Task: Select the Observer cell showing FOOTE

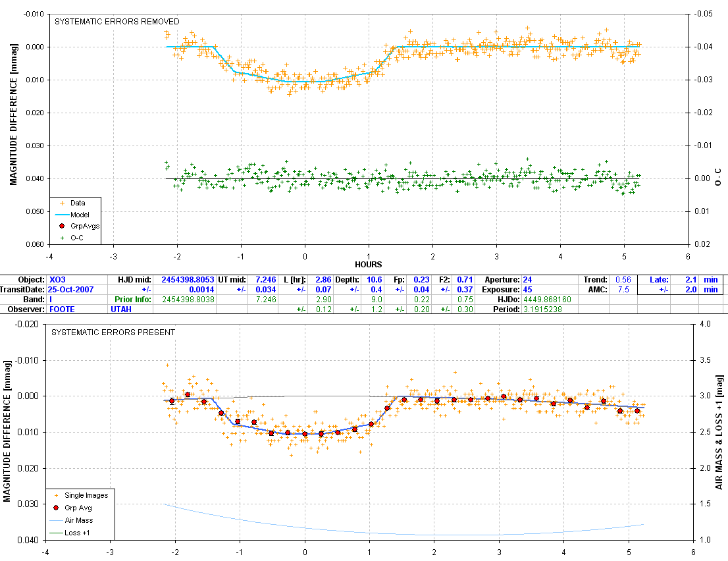Action: [63, 309]
